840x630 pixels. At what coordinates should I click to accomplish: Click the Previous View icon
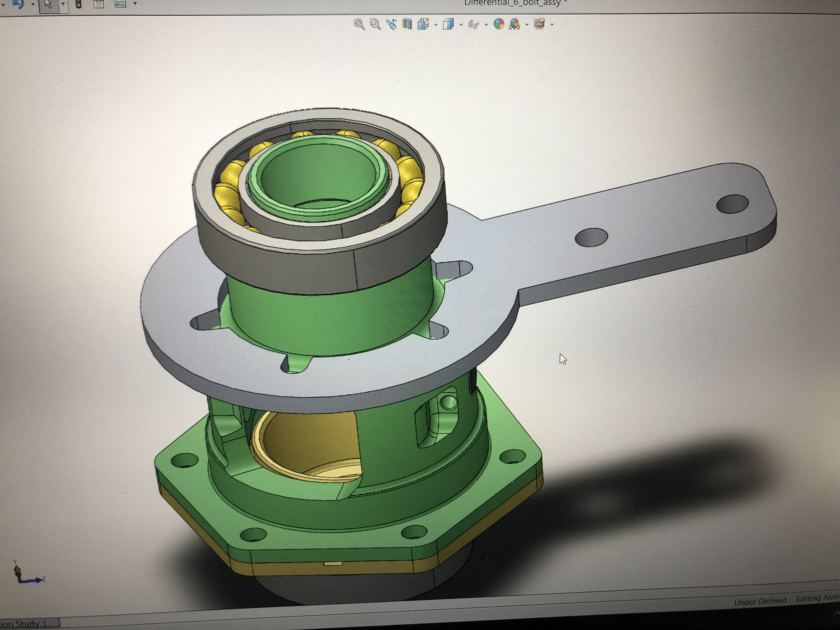tap(391, 25)
